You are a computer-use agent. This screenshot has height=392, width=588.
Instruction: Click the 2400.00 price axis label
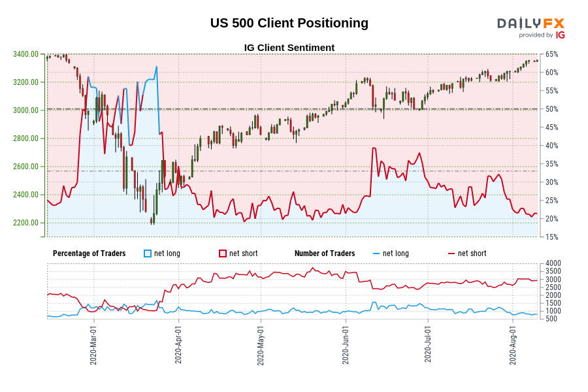point(25,195)
